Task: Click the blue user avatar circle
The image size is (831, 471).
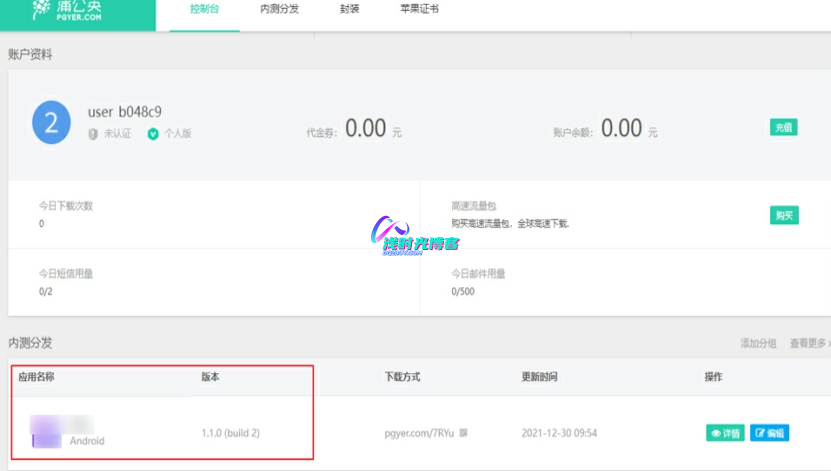Action: point(51,122)
